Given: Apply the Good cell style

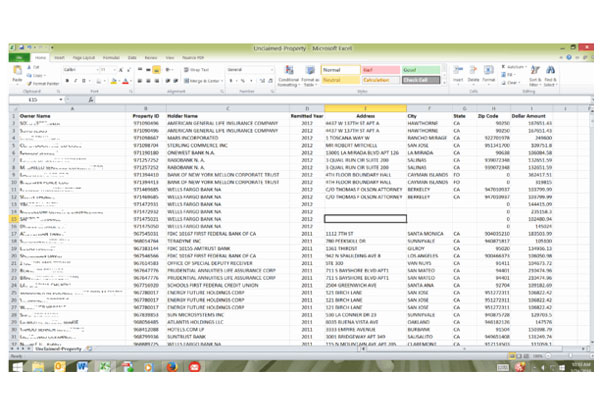Looking at the screenshot, I should (421, 70).
